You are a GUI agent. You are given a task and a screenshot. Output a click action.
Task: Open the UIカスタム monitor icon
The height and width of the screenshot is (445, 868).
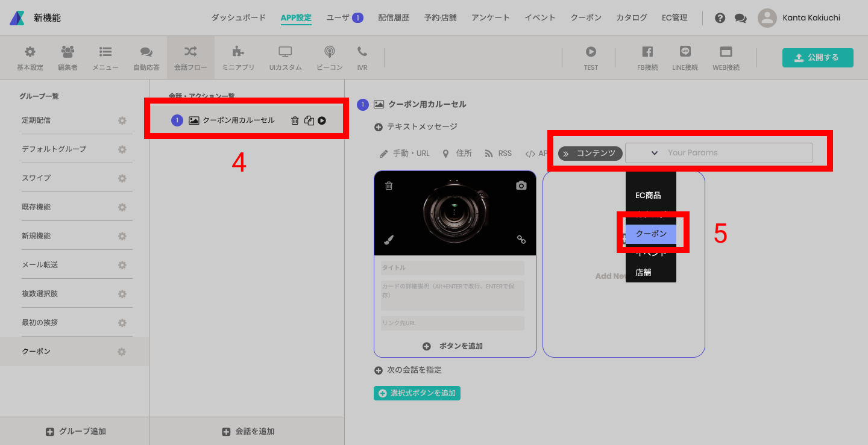pyautogui.click(x=285, y=51)
